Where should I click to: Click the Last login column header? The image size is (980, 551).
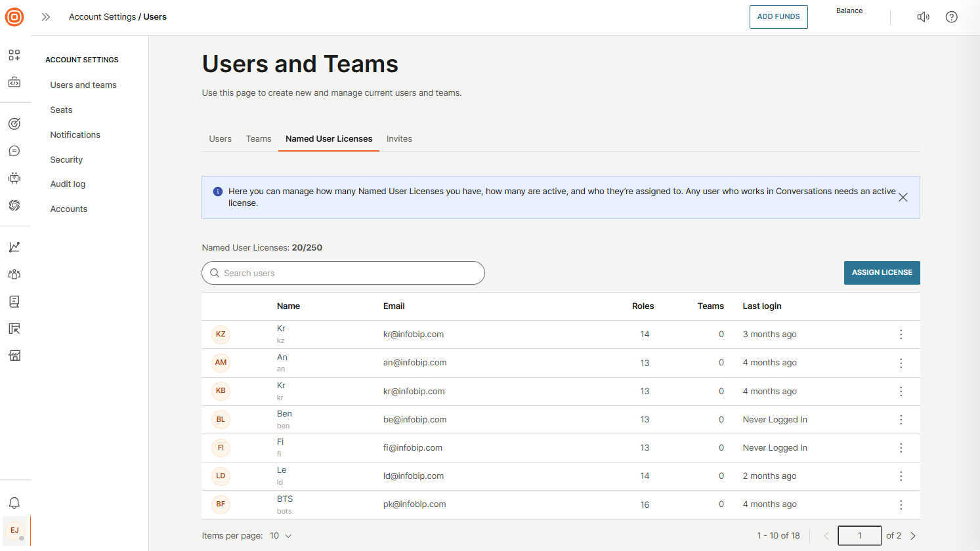tap(762, 306)
